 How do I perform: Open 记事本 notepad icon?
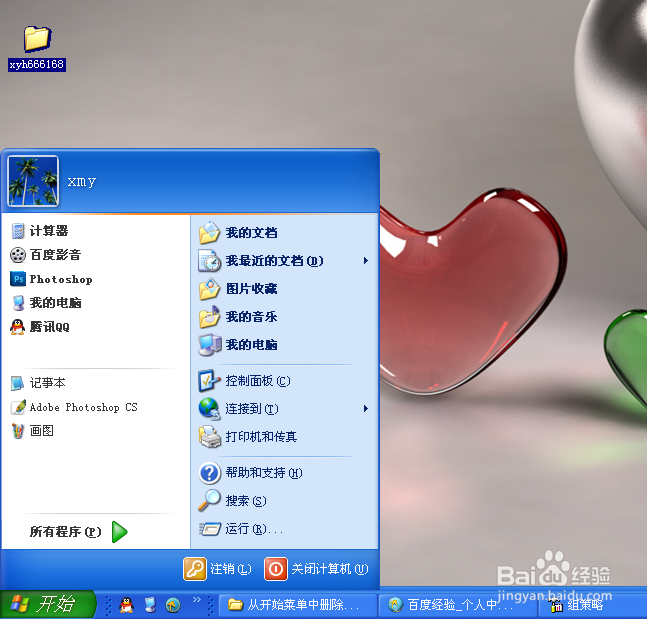click(x=18, y=383)
